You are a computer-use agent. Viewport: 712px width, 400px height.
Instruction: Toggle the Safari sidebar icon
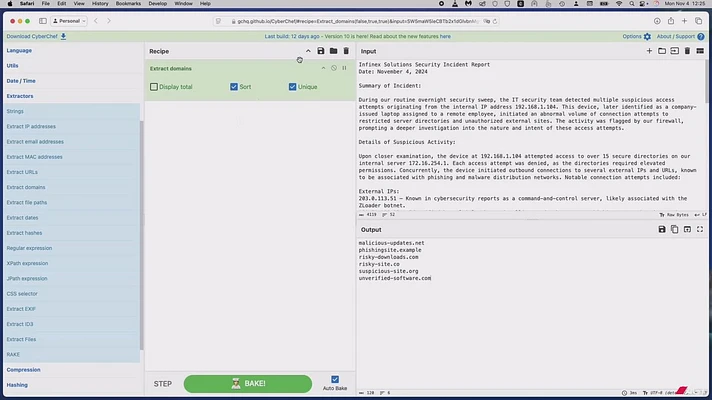[x=43, y=21]
